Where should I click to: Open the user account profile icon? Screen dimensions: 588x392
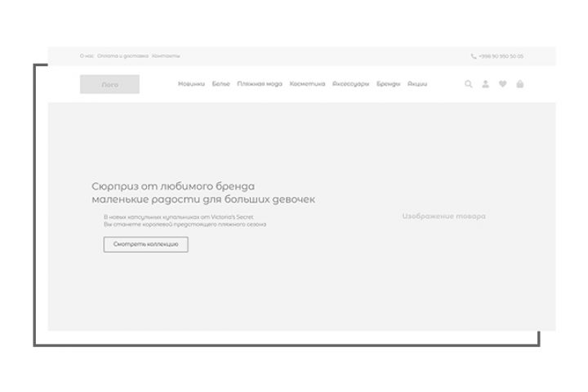coord(486,84)
